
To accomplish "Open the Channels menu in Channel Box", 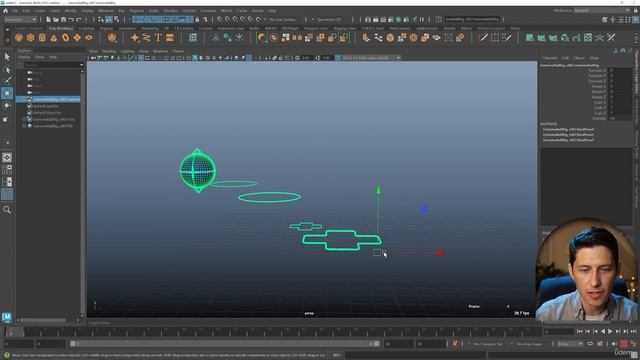I will (549, 58).
